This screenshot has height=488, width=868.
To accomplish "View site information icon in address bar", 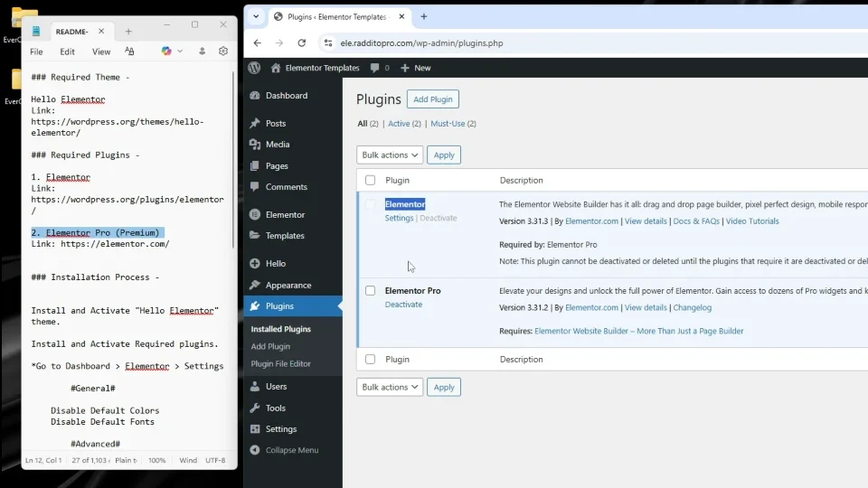I will click(328, 42).
